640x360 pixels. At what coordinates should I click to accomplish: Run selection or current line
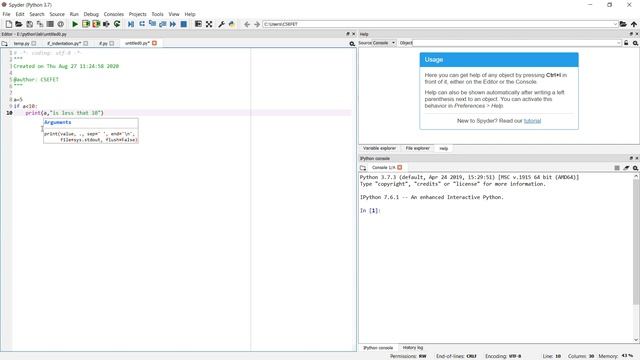106,24
